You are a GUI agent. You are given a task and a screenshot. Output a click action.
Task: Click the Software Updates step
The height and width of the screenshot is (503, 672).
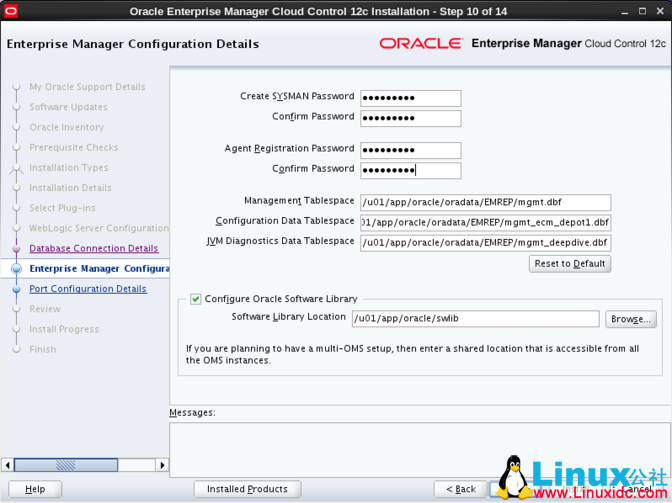[x=69, y=107]
